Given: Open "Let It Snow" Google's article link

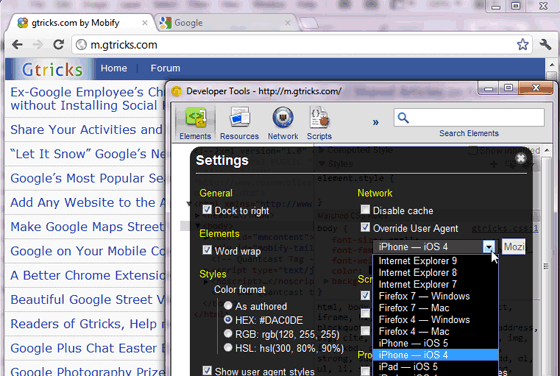Looking at the screenshot, I should tap(88, 154).
